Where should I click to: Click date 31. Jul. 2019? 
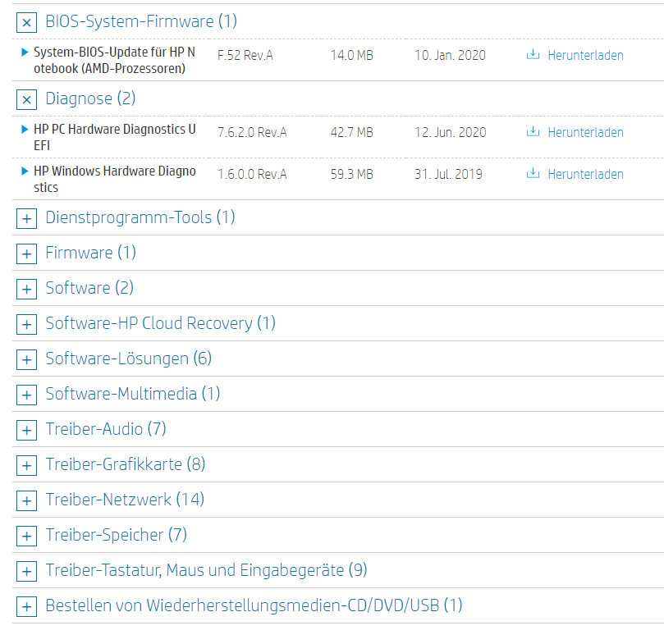[x=448, y=174]
